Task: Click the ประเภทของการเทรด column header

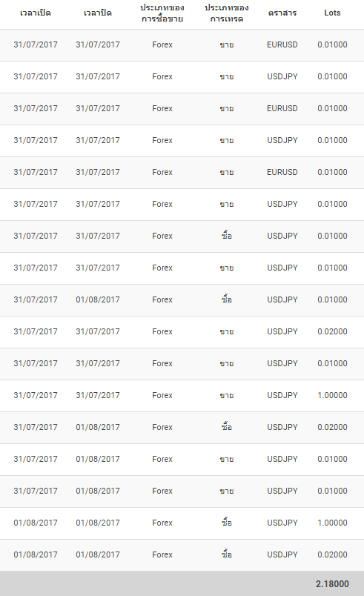Action: tap(226, 13)
